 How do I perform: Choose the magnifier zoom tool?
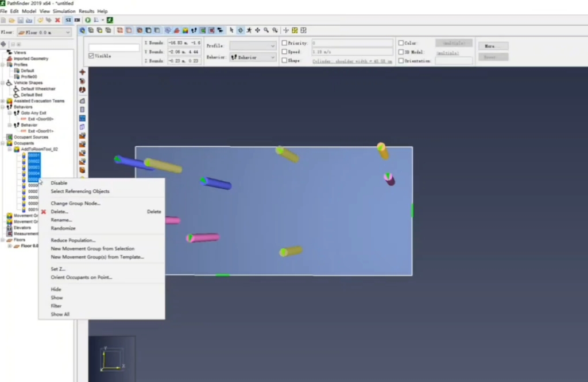click(266, 30)
